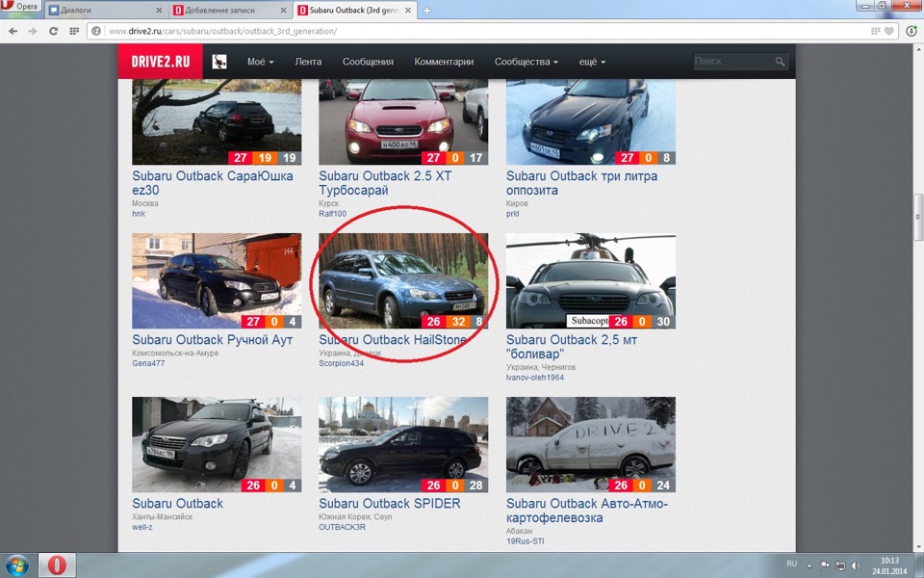Open Speed Dial grid icon beside reload

tap(74, 31)
